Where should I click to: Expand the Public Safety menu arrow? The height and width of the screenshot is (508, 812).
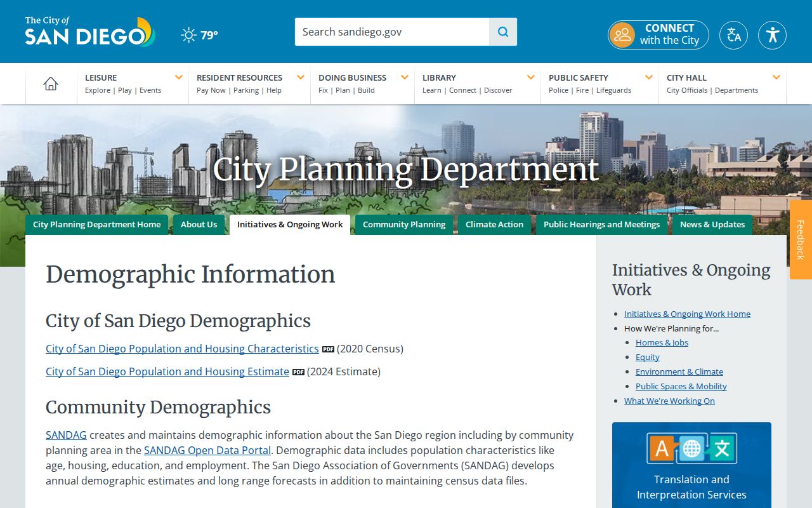[649, 77]
